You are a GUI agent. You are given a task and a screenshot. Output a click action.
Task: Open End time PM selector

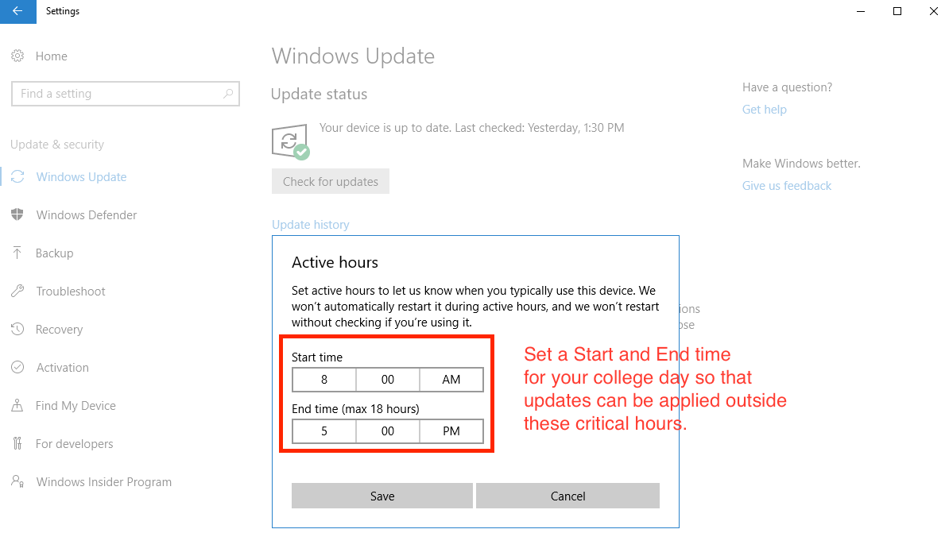tap(451, 431)
